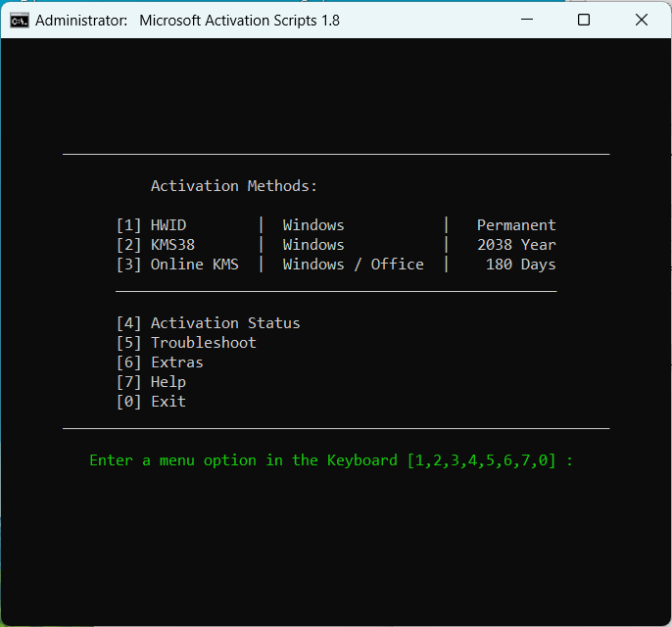The width and height of the screenshot is (672, 627).
Task: Click '[7] Help' line
Action: (x=151, y=382)
